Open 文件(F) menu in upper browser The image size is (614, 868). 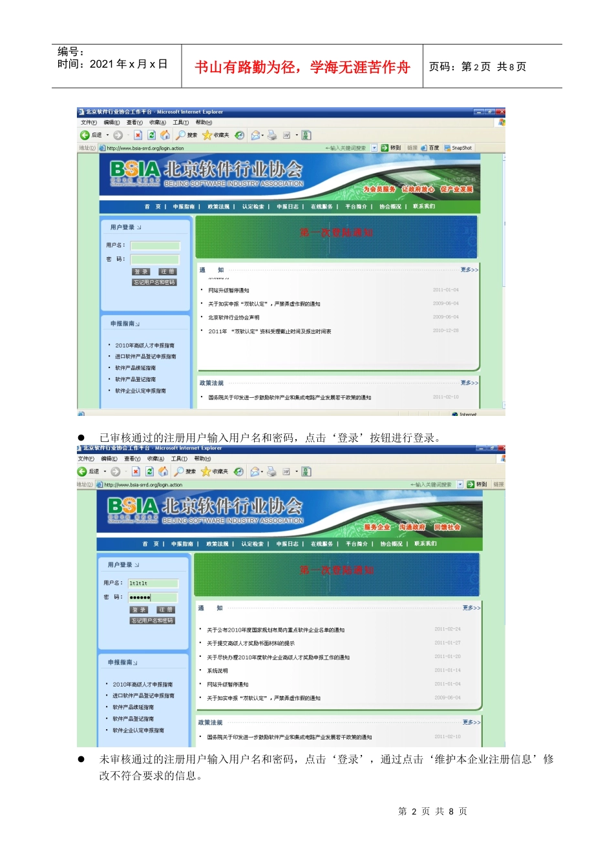(89, 122)
